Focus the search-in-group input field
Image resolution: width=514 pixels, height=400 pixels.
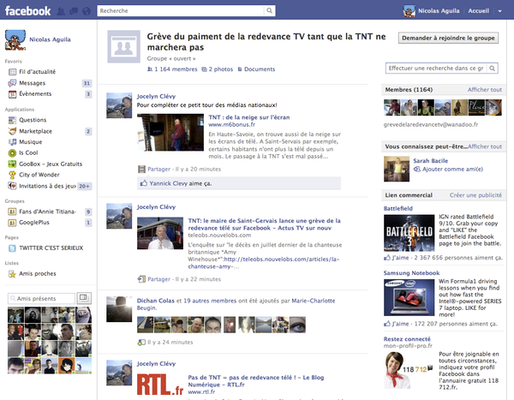coord(436,68)
